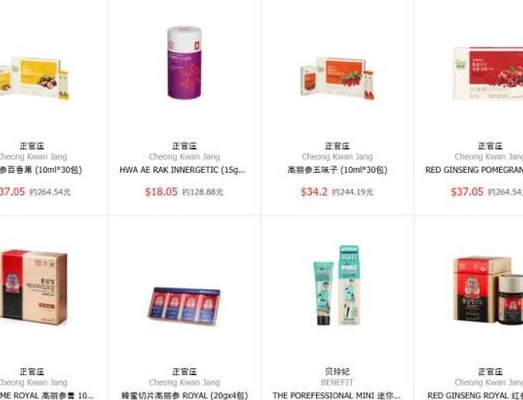Open HWA AE RAK INNERGETIC product title
Image resolution: width=523 pixels, height=400 pixels.
182,170
